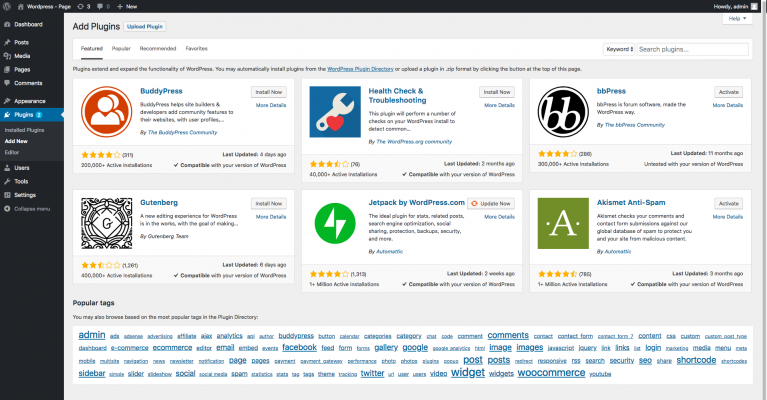Activate the Akismet Anti-Spam plugin

pos(728,203)
